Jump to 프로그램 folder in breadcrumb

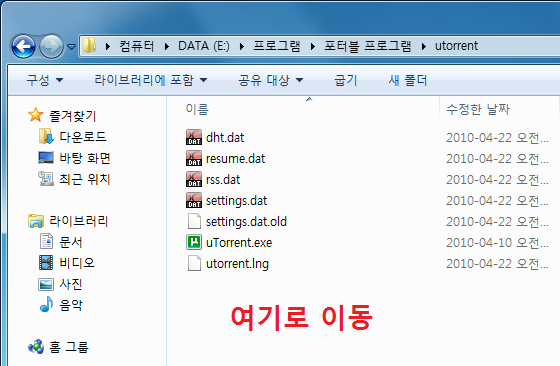277,46
